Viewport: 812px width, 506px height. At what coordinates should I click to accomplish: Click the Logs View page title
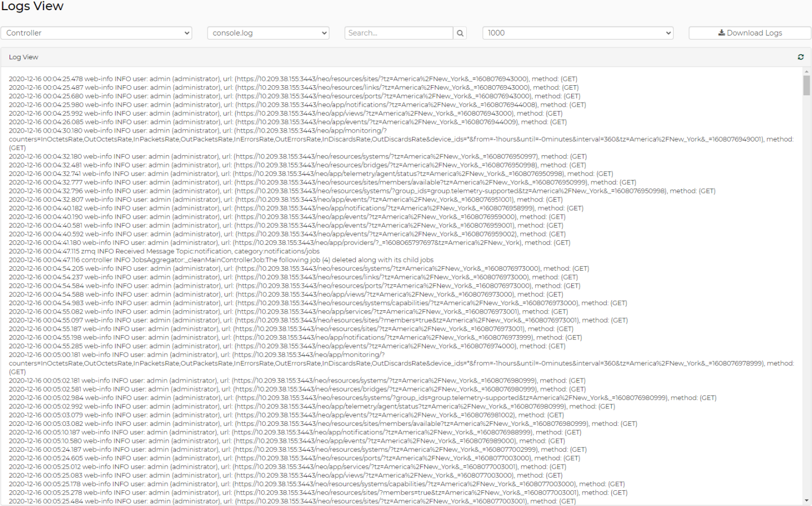click(x=32, y=7)
